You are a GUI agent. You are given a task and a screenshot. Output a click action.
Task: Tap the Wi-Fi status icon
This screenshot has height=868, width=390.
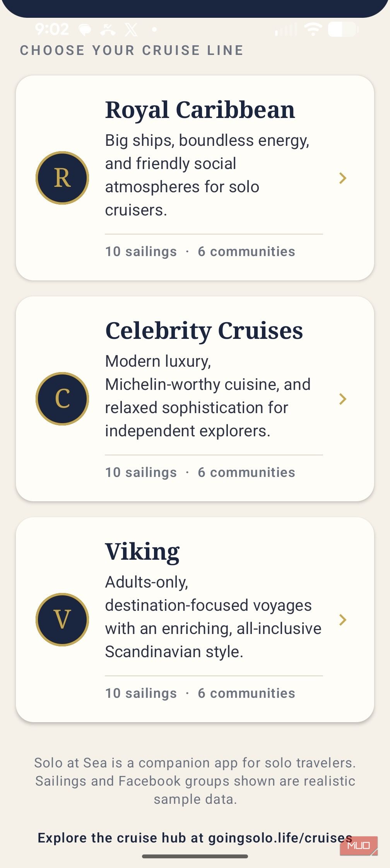(x=313, y=29)
